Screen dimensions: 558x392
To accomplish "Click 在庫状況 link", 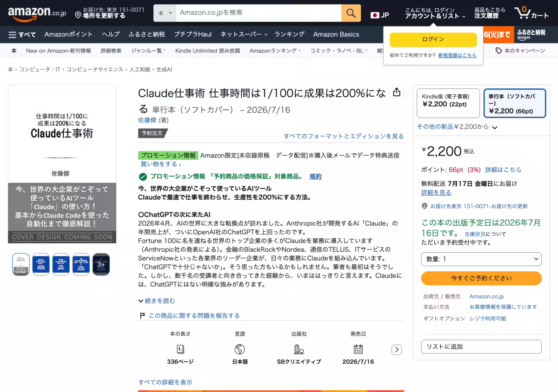I will coord(474,234).
